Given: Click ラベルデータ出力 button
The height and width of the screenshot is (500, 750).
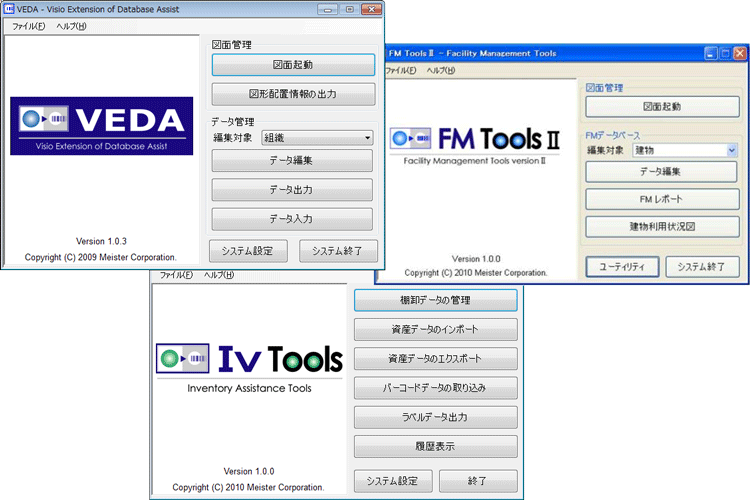Looking at the screenshot, I should (436, 417).
